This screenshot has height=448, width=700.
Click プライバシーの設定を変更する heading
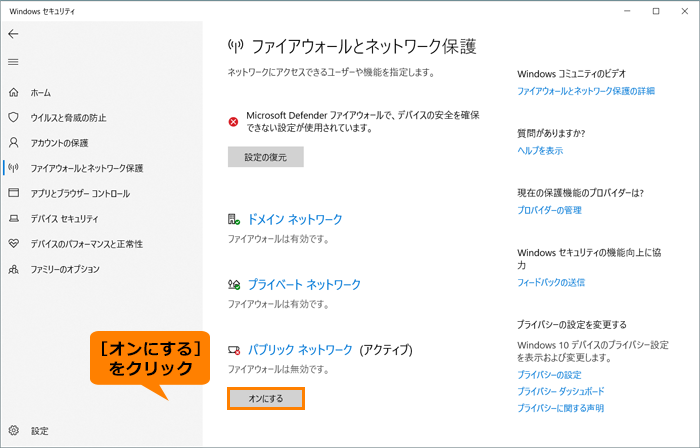click(571, 325)
